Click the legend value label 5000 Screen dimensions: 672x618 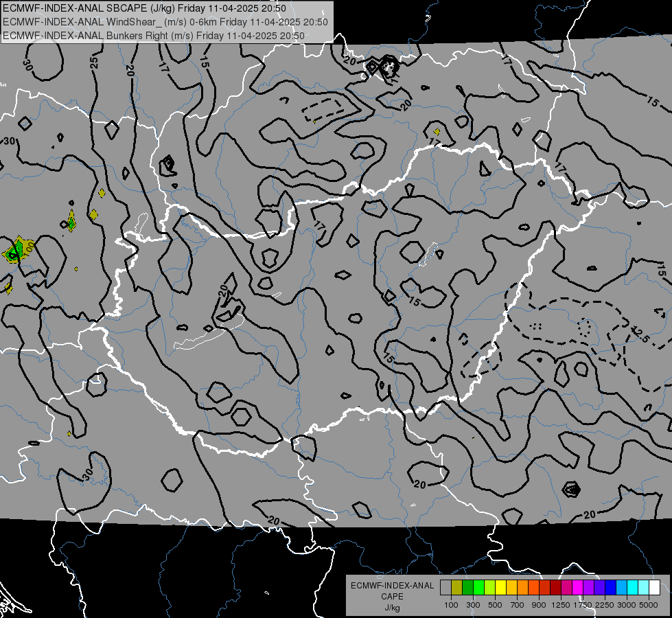pos(649,605)
